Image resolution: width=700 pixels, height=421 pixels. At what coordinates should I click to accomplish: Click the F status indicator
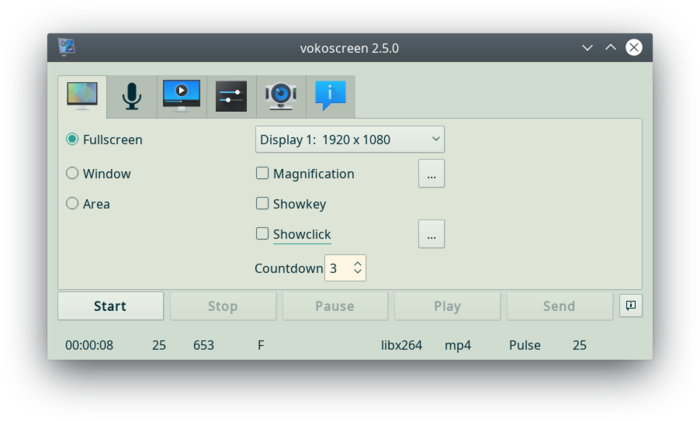(x=261, y=345)
